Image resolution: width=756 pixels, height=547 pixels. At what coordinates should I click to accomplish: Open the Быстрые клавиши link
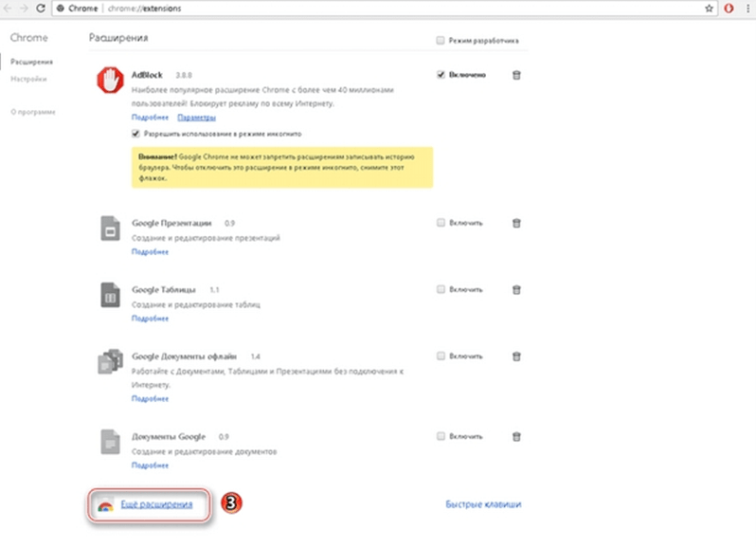point(483,505)
